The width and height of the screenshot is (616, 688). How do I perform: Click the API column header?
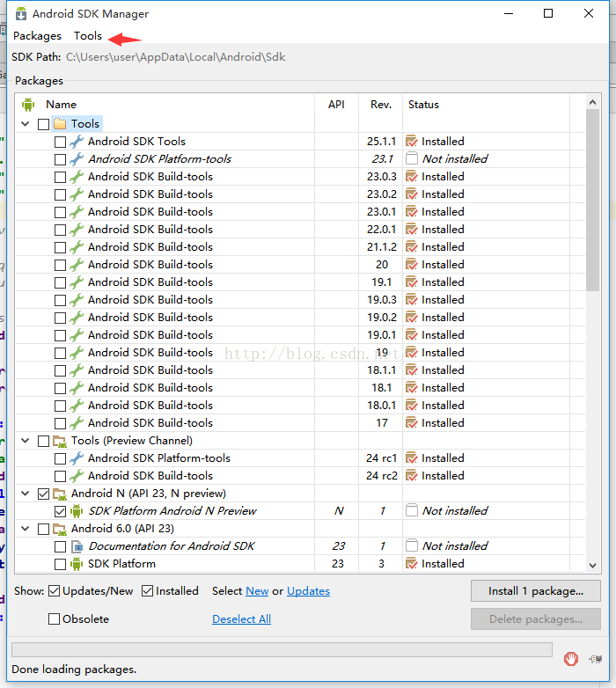pos(336,105)
